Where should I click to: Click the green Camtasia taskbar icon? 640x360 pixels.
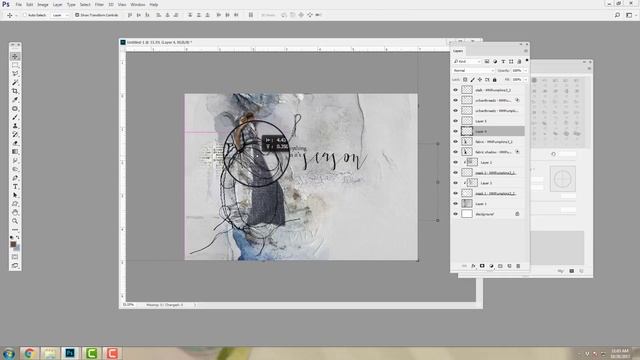(x=91, y=353)
